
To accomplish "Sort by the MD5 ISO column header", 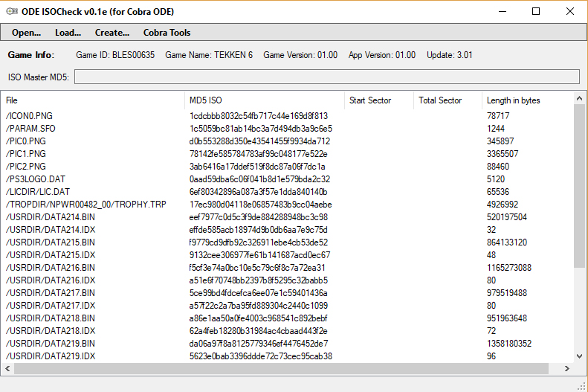I will 264,100.
